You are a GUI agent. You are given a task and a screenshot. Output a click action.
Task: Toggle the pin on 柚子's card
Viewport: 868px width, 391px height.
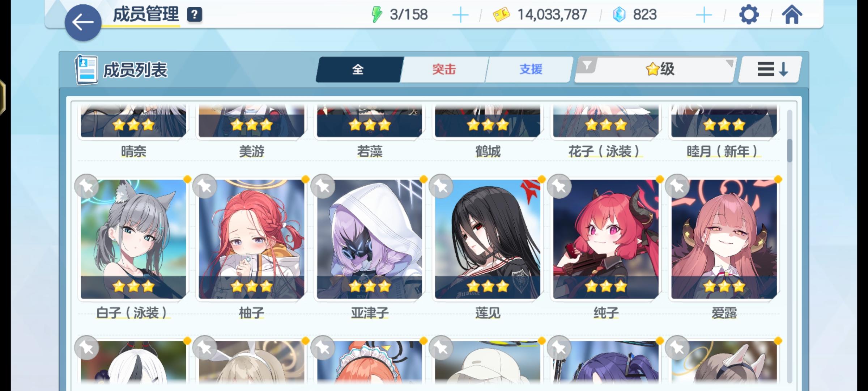point(205,186)
